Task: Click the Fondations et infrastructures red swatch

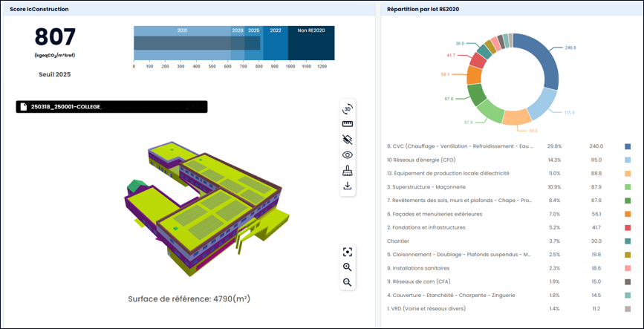Action: tap(628, 227)
